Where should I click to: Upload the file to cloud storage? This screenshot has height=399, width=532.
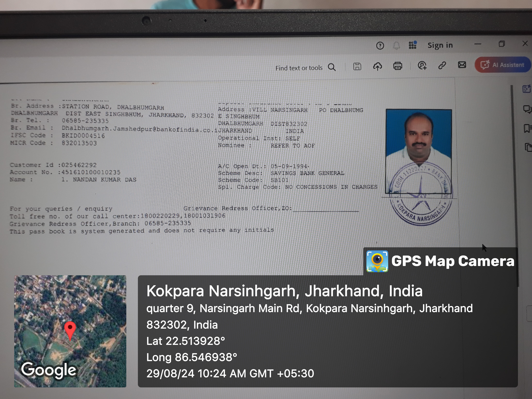point(377,66)
